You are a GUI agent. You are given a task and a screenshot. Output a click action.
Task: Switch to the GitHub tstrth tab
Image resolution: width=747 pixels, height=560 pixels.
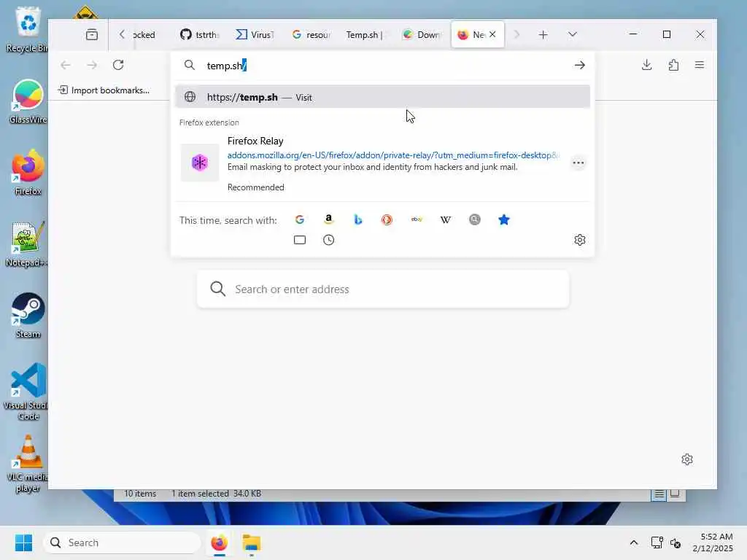[199, 35]
